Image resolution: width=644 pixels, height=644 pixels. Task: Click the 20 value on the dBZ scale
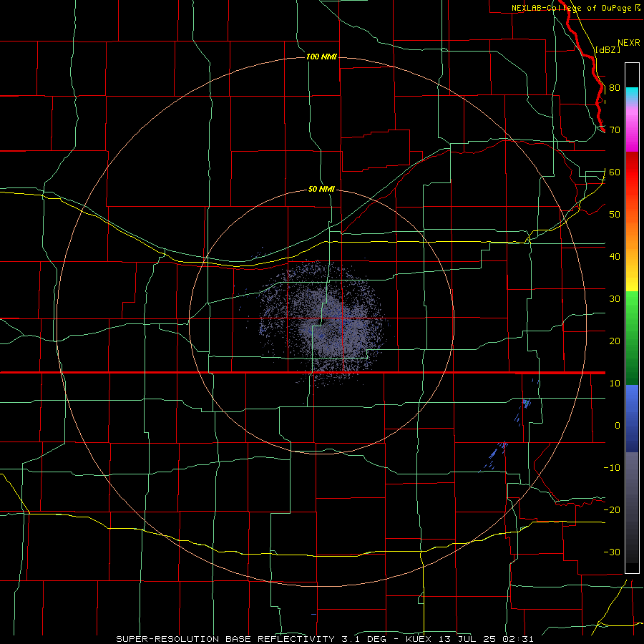[615, 341]
